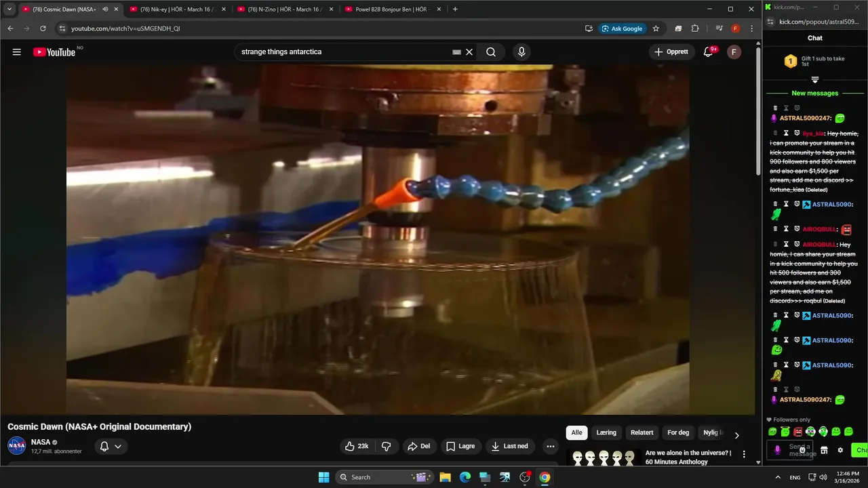Dislike the Cosmic Dawn video

tap(387, 446)
